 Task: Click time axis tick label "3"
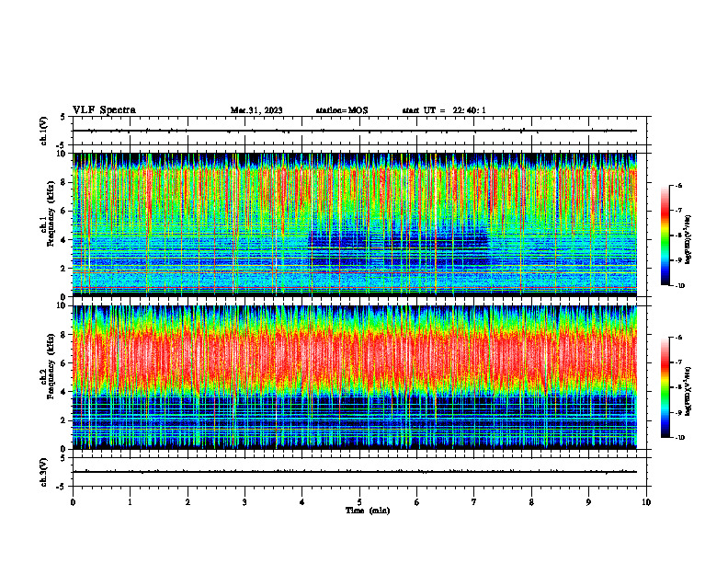tap(245, 502)
